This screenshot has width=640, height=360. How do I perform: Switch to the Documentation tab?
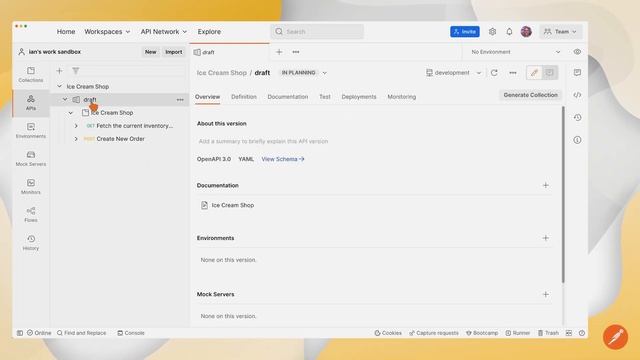pyautogui.click(x=288, y=97)
